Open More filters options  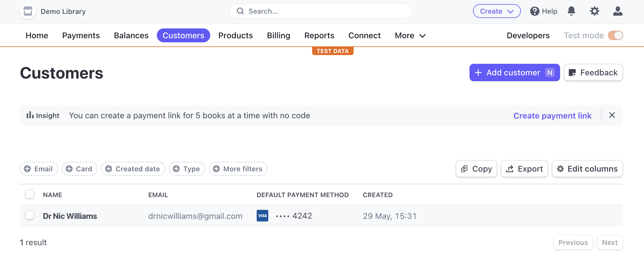click(x=238, y=169)
